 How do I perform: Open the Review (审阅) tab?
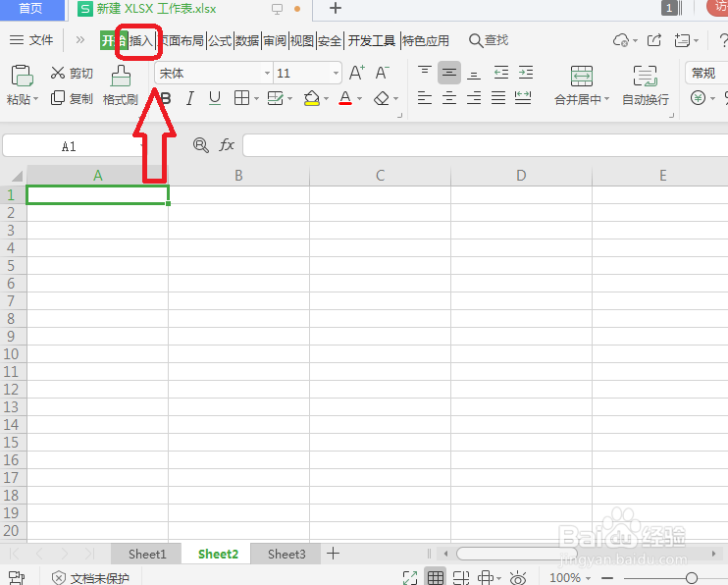point(275,40)
